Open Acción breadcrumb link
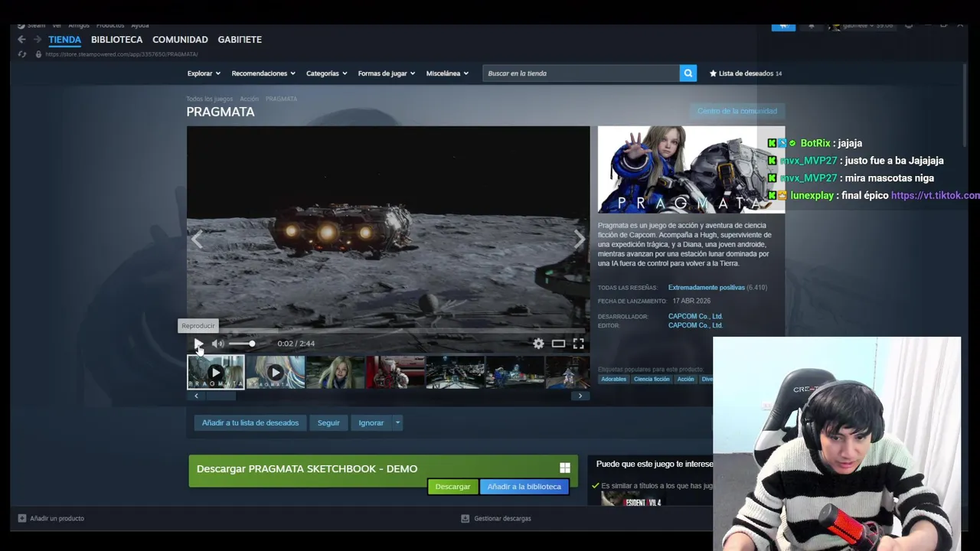Image resolution: width=980 pixels, height=551 pixels. point(249,99)
